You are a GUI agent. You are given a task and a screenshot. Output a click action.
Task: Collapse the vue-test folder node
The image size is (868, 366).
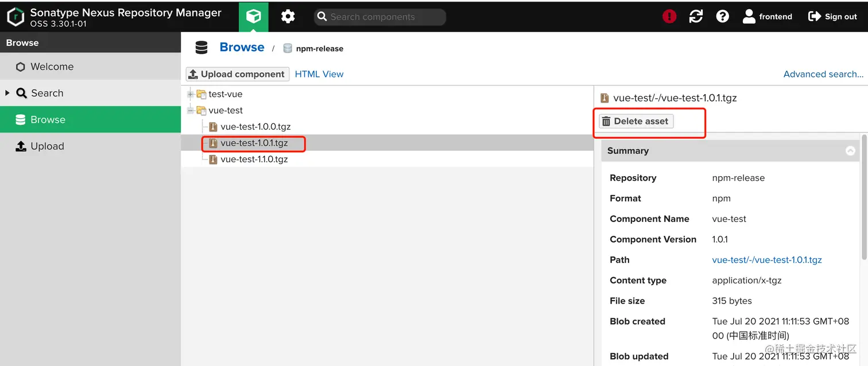191,110
